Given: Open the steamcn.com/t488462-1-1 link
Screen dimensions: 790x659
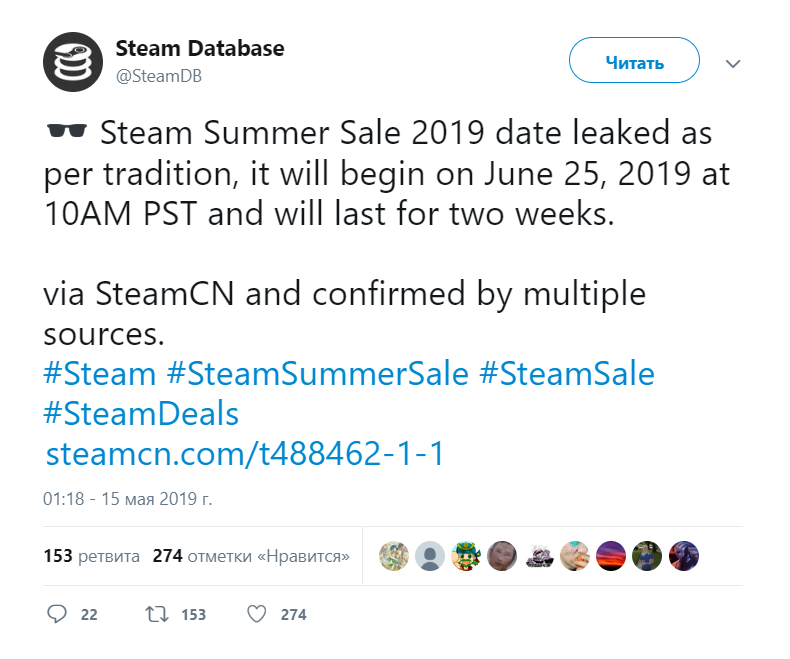Looking at the screenshot, I should point(245,453).
